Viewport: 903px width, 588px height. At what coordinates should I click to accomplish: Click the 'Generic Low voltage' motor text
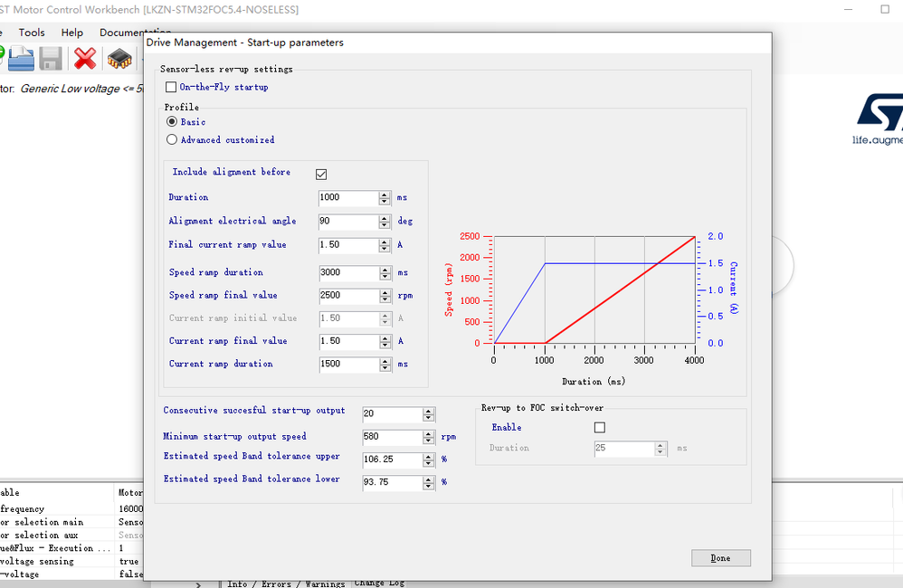[81, 89]
